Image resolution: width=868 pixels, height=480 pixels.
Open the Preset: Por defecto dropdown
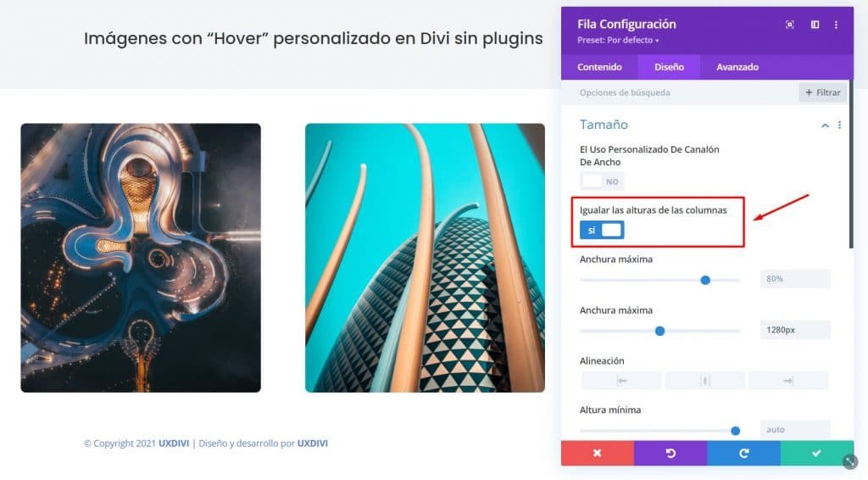pos(618,41)
